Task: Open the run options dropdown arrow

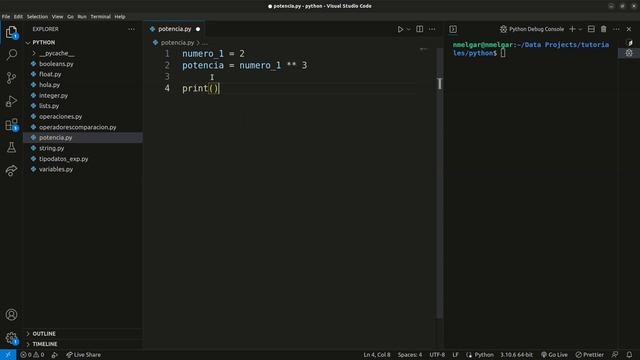Action: (409, 29)
